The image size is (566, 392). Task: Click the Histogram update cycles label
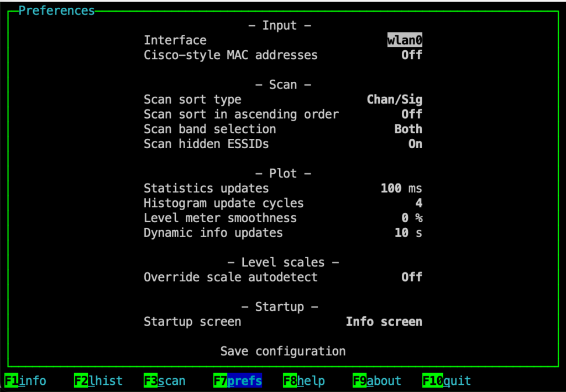coord(223,203)
